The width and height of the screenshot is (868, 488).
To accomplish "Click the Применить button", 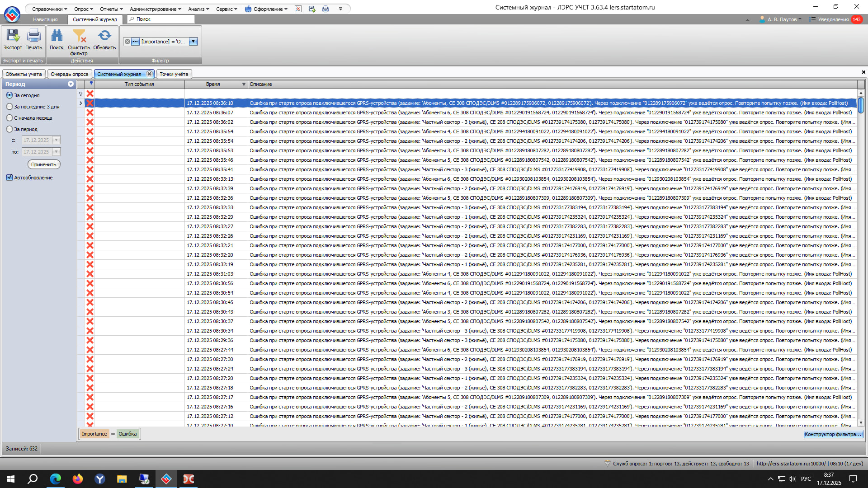I will click(44, 164).
